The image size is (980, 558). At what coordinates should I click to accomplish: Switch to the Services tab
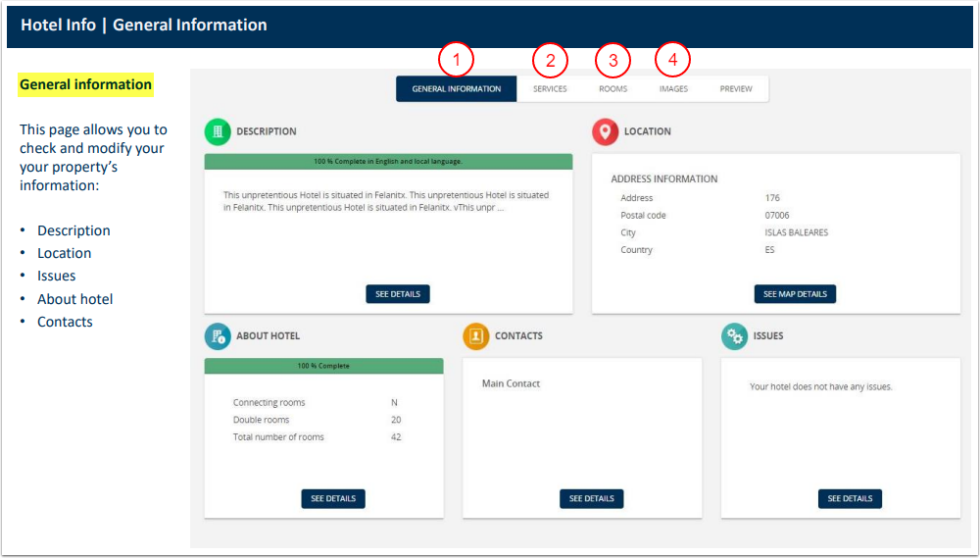tap(550, 89)
